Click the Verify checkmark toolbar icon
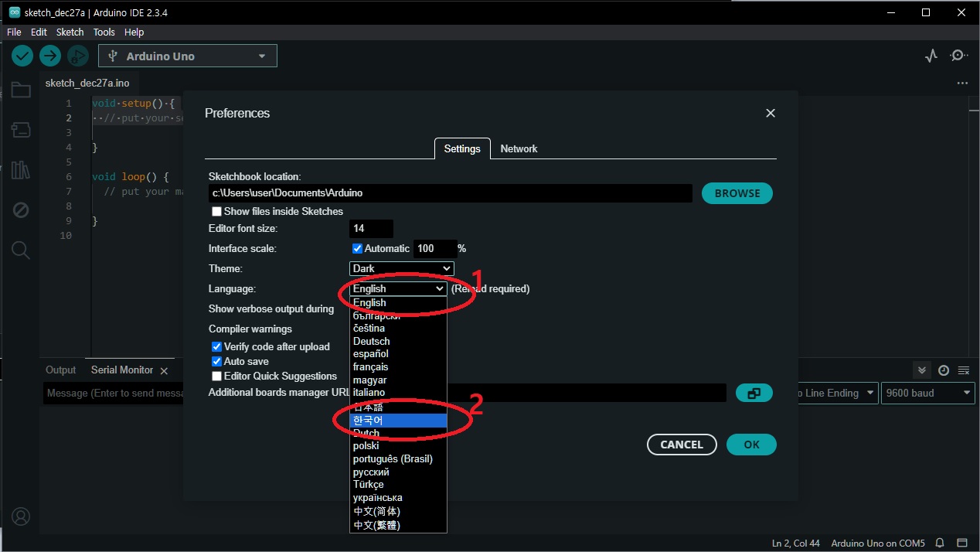This screenshot has height=552, width=980. pyautogui.click(x=22, y=56)
